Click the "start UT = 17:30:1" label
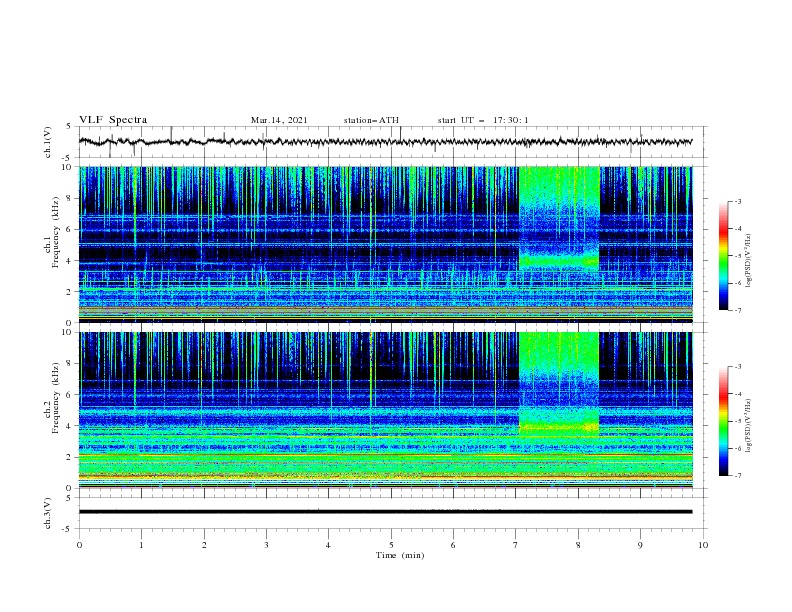The image size is (792, 612). click(483, 120)
